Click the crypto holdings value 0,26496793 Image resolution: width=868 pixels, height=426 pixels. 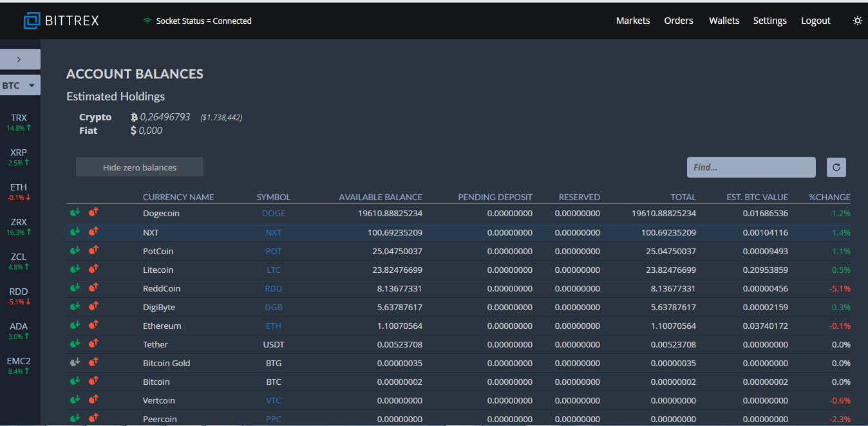coord(165,117)
